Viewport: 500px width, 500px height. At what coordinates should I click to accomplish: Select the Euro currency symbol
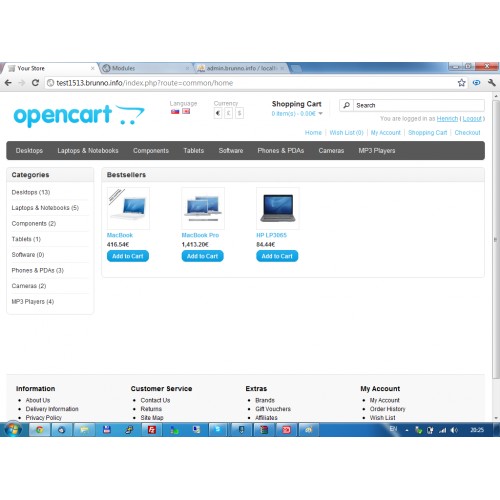click(218, 113)
